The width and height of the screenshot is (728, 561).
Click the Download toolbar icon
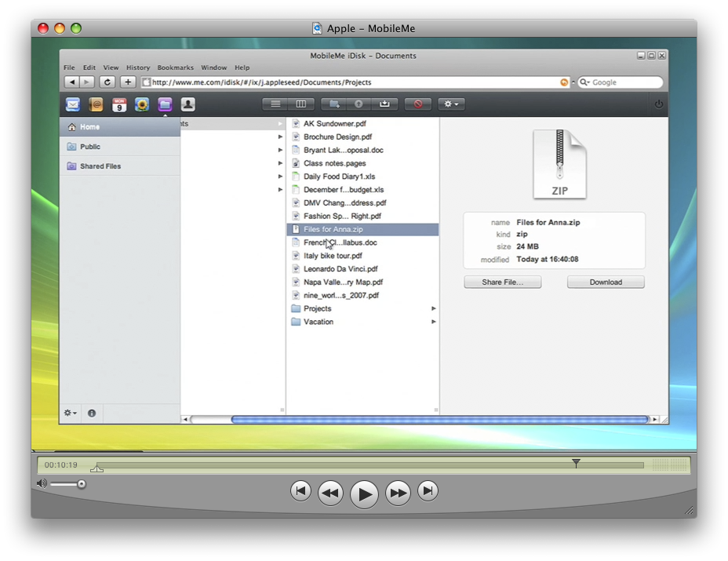coord(384,104)
